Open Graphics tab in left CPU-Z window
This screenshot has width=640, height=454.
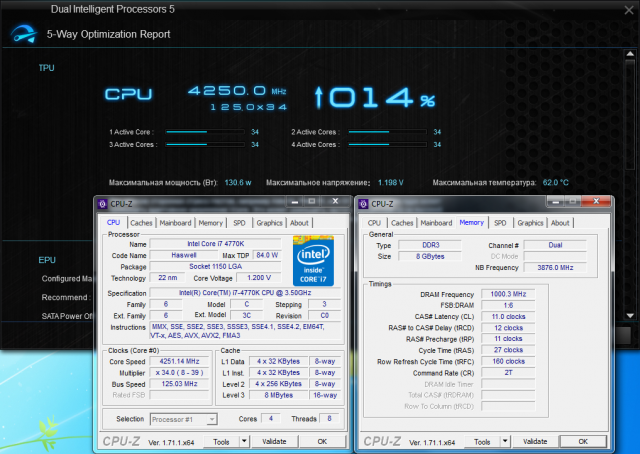269,223
